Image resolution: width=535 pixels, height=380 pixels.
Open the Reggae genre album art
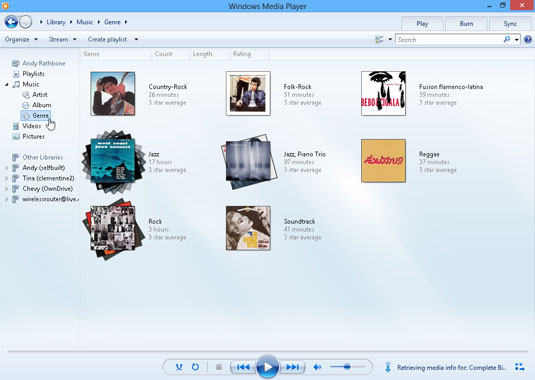[x=384, y=161]
